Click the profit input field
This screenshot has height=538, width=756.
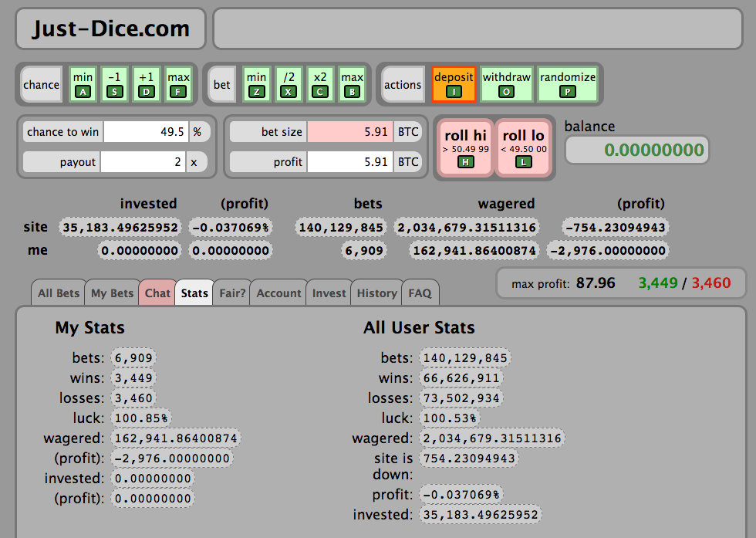(350, 161)
